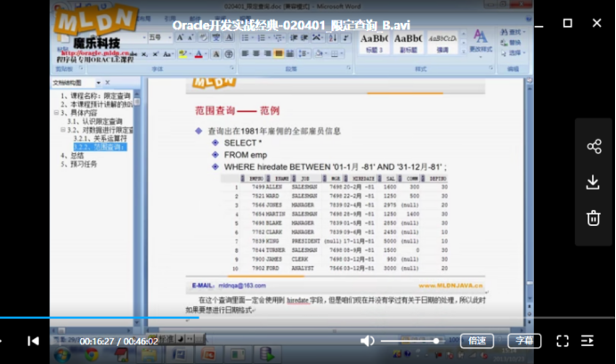This screenshot has width=616, height=364.
Task: Click the Bullets list icon
Action: point(246,37)
